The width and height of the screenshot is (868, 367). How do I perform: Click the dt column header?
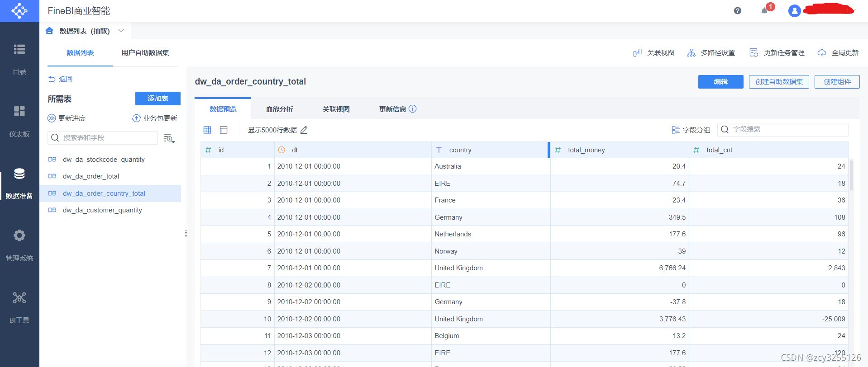353,150
